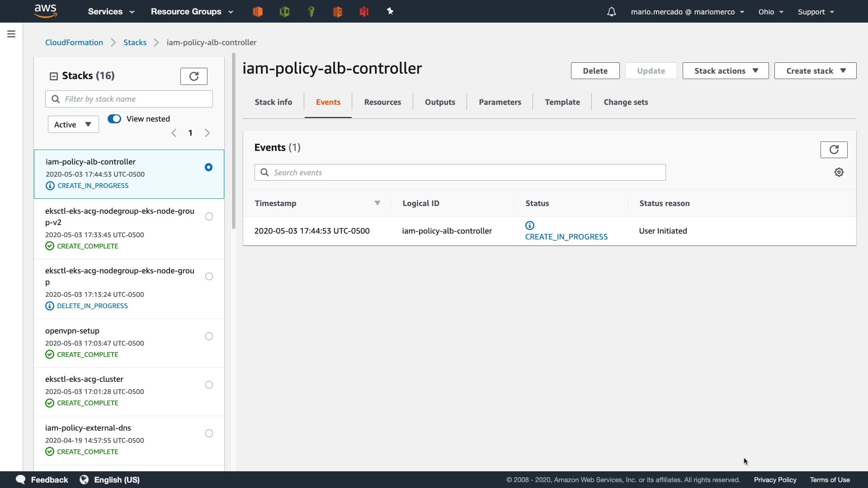Expand the Stack actions dropdown

pyautogui.click(x=725, y=71)
